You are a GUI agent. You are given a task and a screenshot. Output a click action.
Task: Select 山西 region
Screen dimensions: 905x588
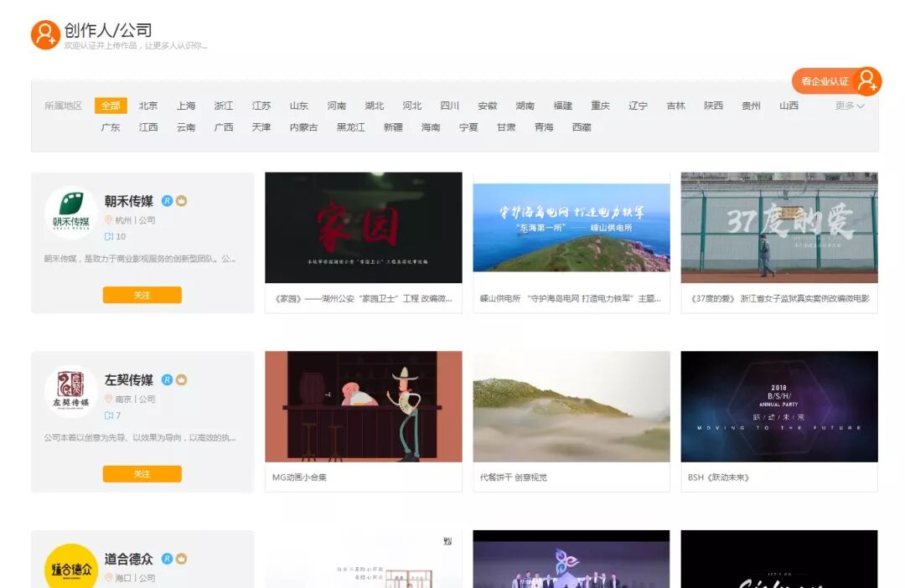tap(789, 106)
